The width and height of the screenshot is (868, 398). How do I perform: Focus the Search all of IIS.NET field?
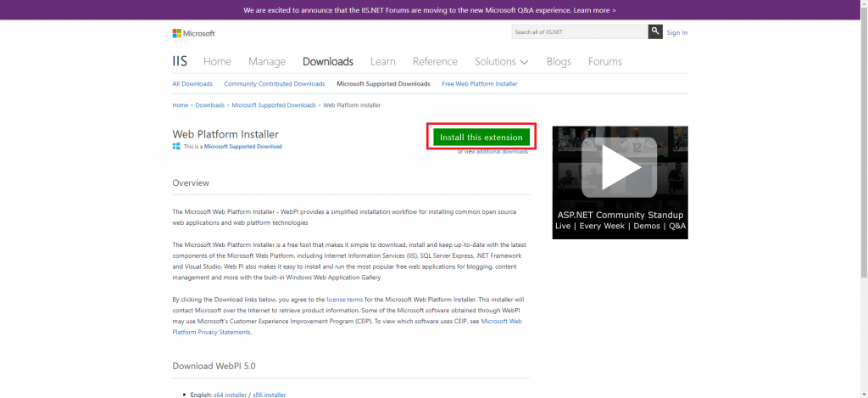pyautogui.click(x=580, y=31)
